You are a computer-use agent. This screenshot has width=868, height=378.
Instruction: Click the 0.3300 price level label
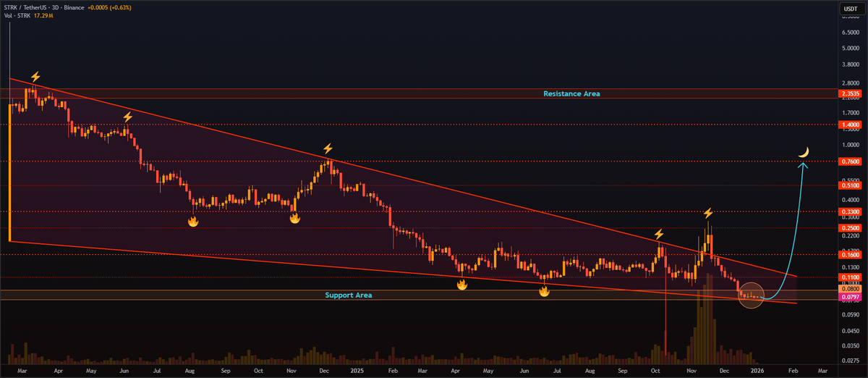coord(849,212)
